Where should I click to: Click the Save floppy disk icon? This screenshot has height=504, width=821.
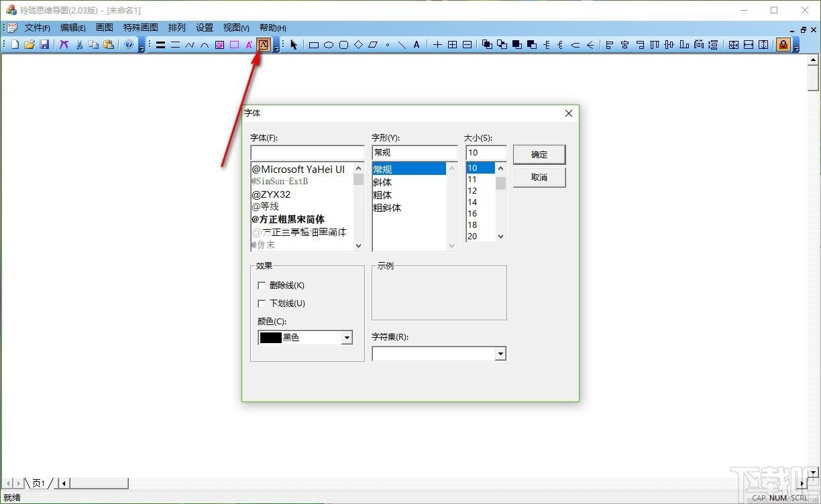(44, 45)
